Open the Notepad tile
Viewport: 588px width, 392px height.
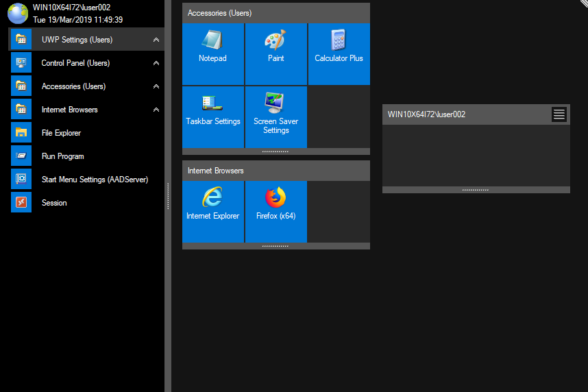pyautogui.click(x=212, y=53)
